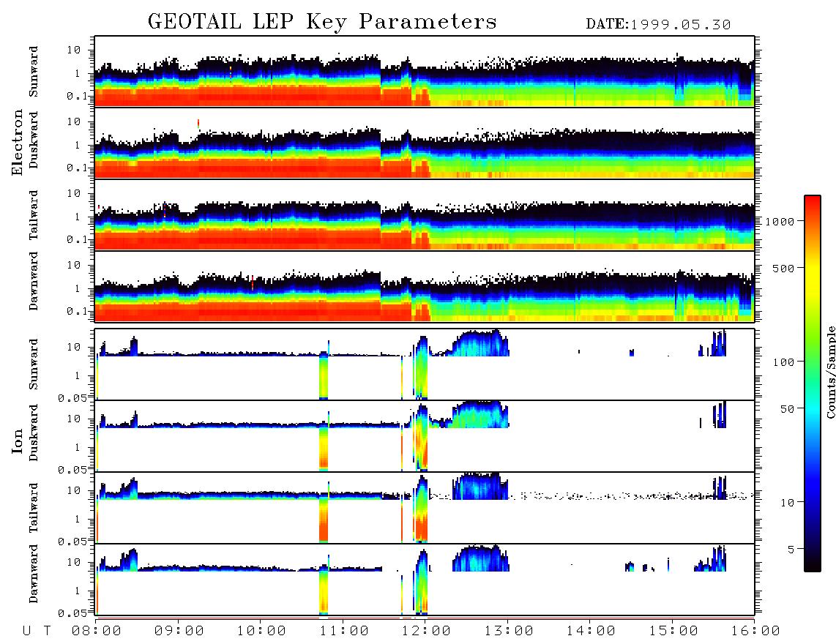Screen dimensions: 836x644
Task: Select the 'DATE:1999.05.30' label
Action: [x=658, y=25]
